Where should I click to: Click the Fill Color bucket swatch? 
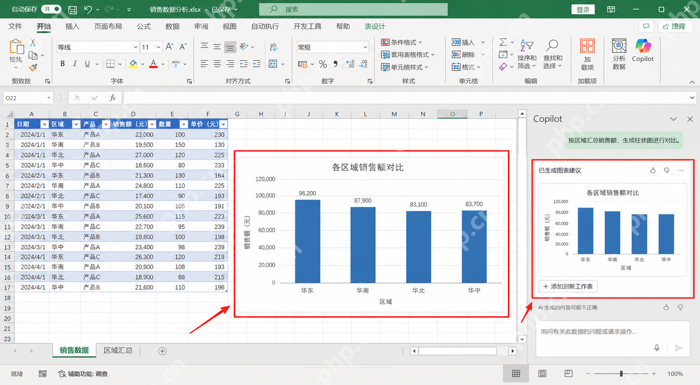click(x=133, y=64)
